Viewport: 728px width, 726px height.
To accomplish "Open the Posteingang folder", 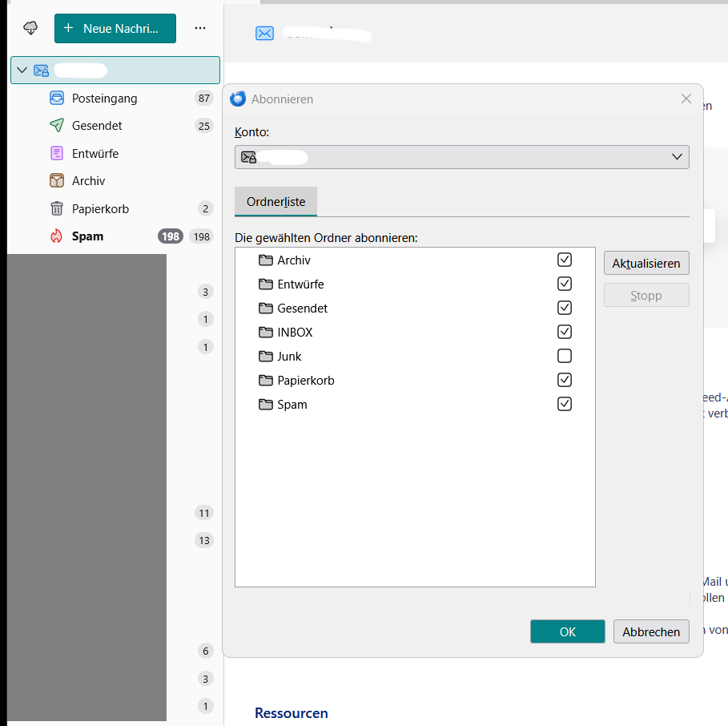I will pos(115,99).
